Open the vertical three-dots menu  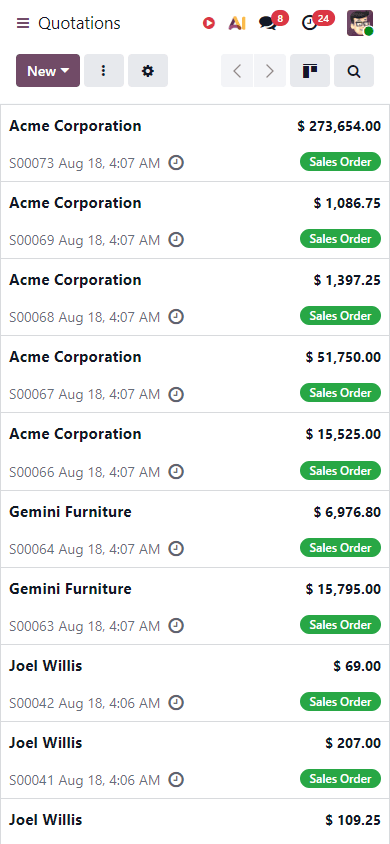pyautogui.click(x=104, y=71)
